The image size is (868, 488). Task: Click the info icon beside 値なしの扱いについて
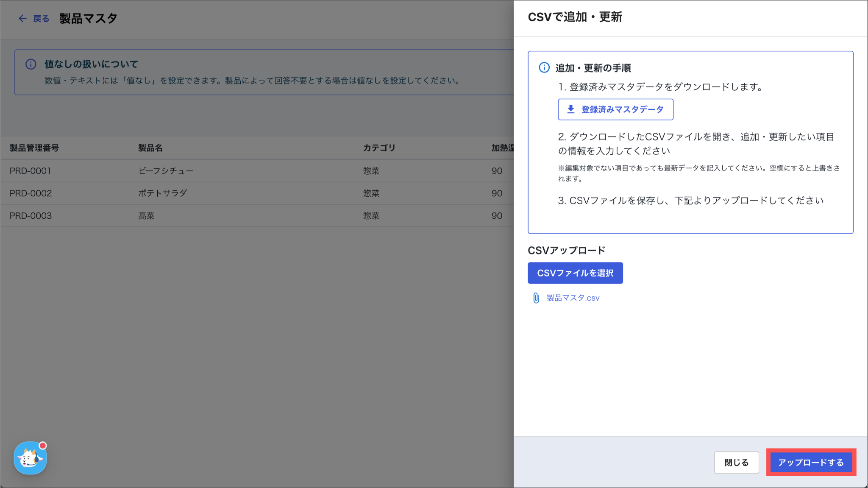31,64
